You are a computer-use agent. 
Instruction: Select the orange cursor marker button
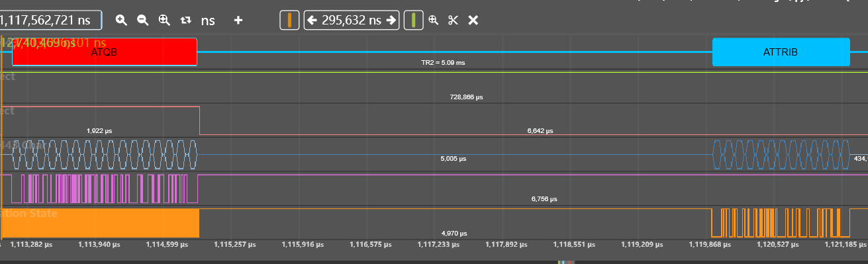(289, 20)
